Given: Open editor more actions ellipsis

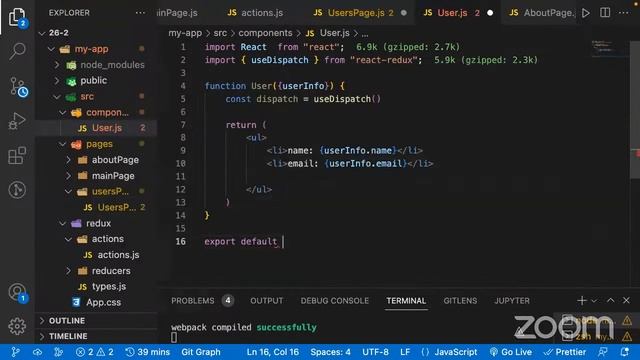Looking at the screenshot, I should 624,13.
